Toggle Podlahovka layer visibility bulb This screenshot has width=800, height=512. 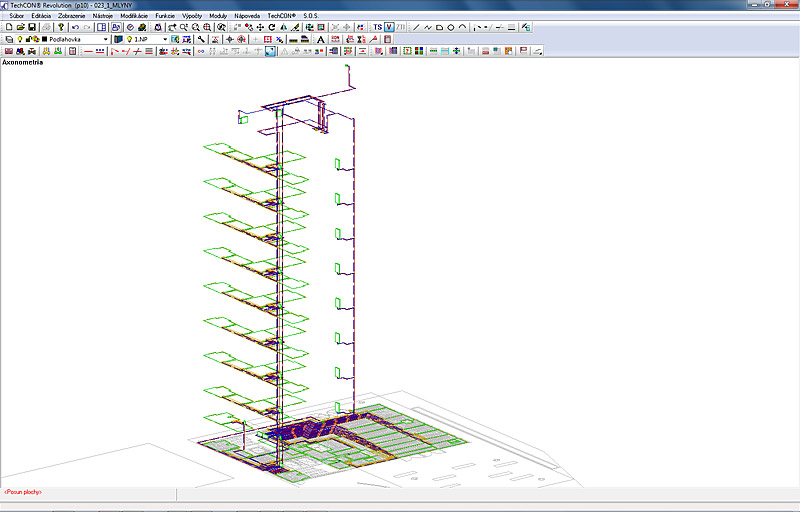20,39
